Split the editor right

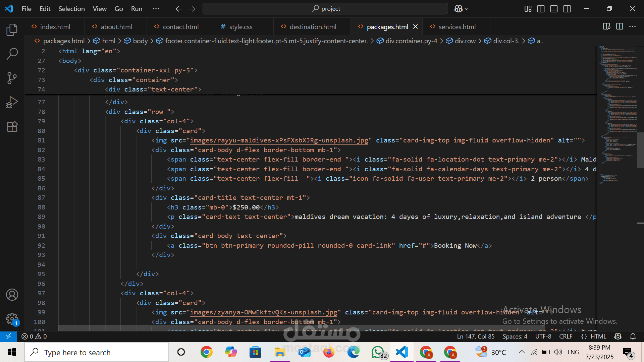pos(620,26)
